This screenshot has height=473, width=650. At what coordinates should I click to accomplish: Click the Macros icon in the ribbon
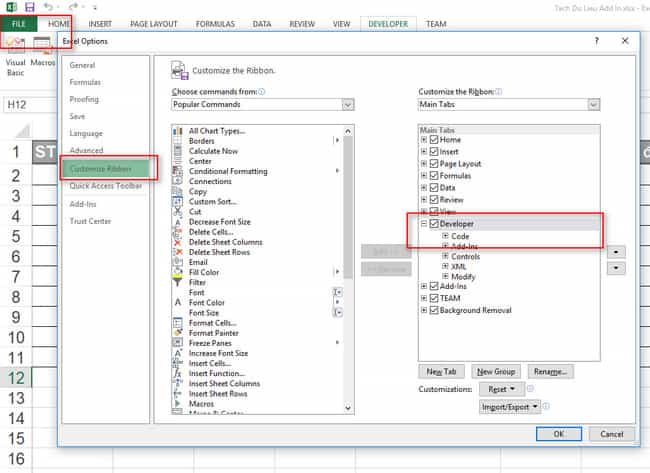coord(42,45)
